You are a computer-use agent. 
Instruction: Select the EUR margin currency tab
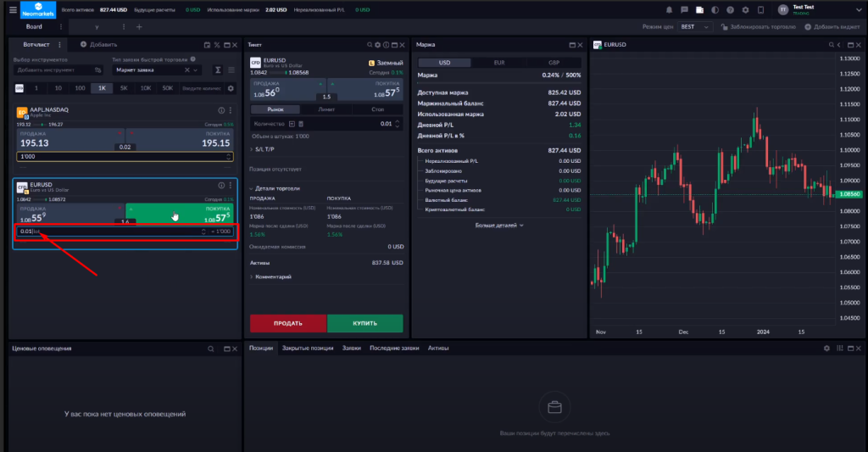[499, 63]
